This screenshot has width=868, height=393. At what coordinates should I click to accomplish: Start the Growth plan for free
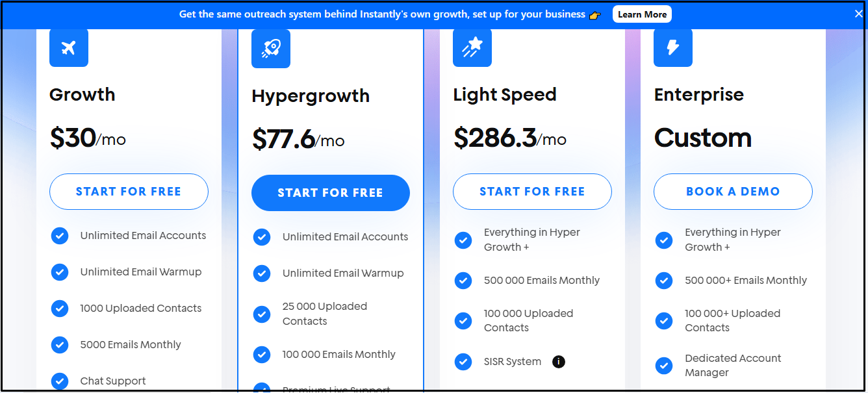click(x=129, y=192)
